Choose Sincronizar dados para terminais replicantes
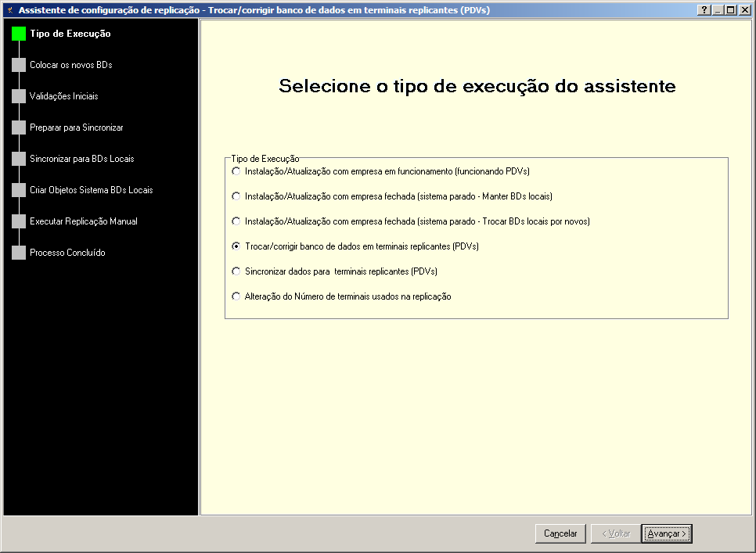This screenshot has width=756, height=553. point(236,271)
